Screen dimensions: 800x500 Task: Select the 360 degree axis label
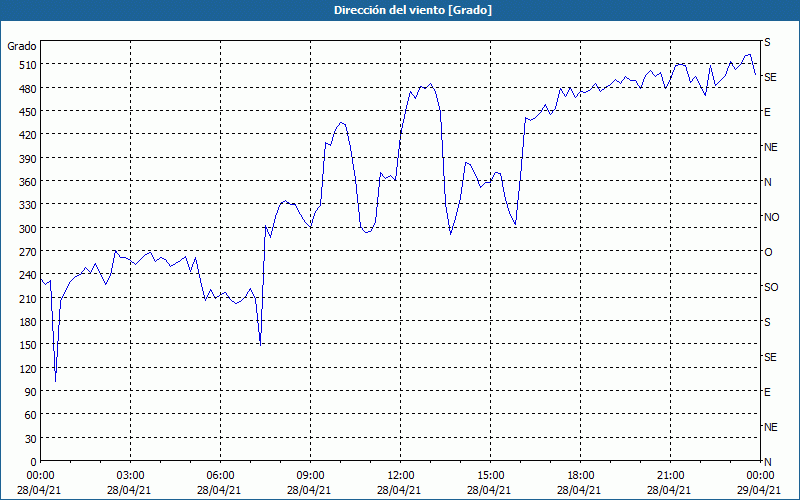(x=29, y=182)
